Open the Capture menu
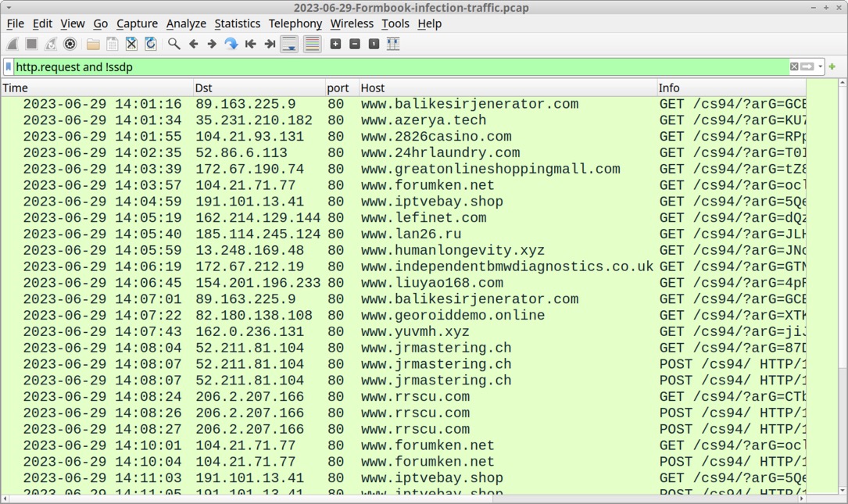848x504 pixels. coord(137,23)
